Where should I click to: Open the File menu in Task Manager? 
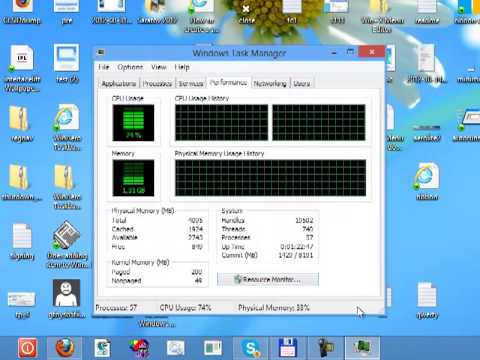click(x=104, y=67)
